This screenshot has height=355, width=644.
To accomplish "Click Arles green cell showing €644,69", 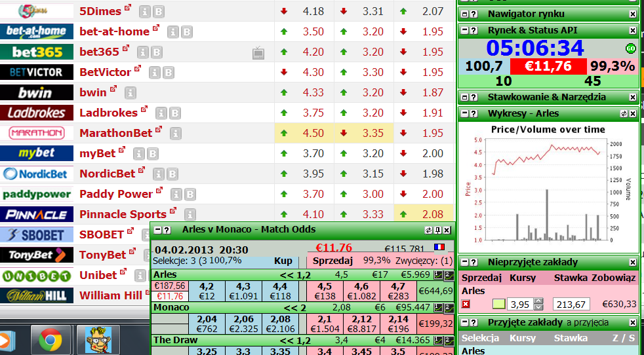I will pos(435,291).
